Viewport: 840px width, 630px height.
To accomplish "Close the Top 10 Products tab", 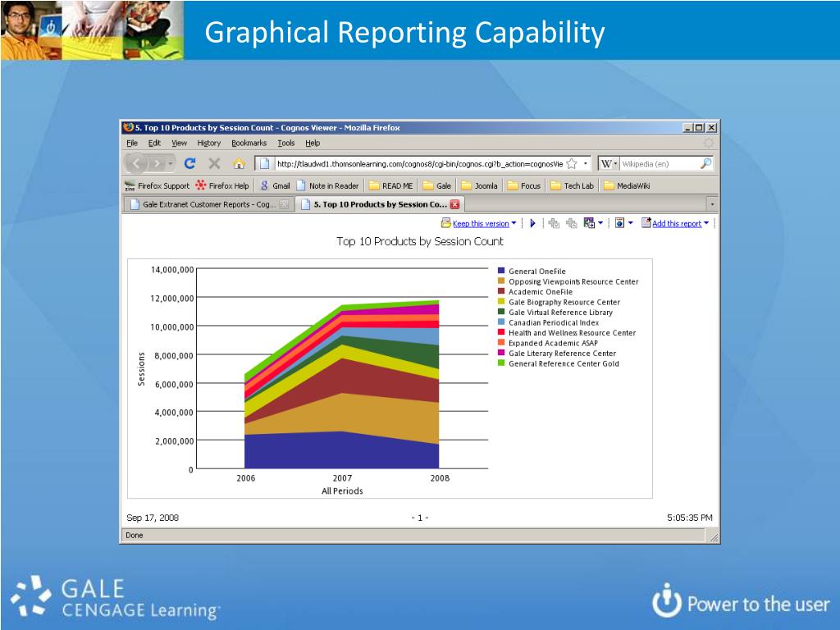I will tap(454, 204).
